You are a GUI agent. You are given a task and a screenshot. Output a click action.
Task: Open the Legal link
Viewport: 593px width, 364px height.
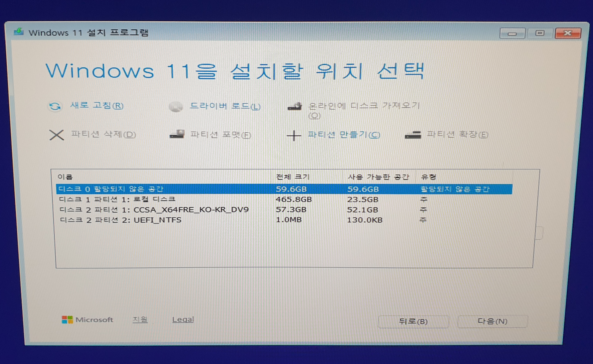coord(183,319)
